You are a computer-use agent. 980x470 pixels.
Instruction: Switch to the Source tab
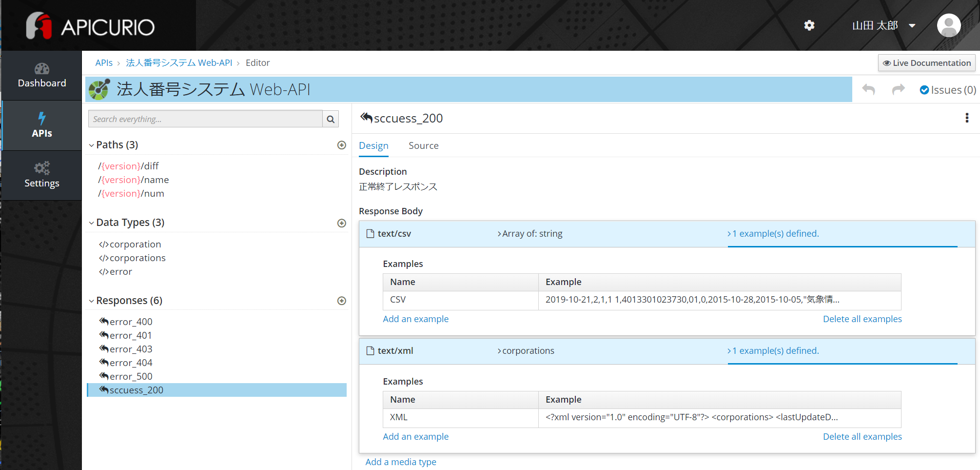pos(423,145)
